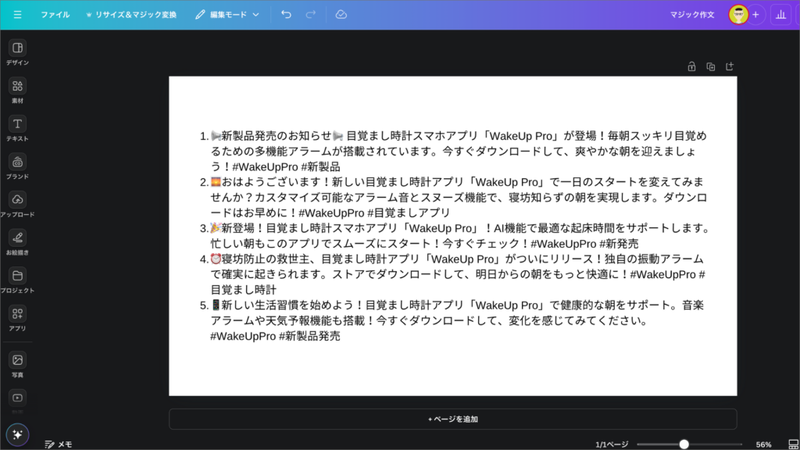Open the video panel icon below 写真
This screenshot has height=450, width=800.
[x=17, y=398]
